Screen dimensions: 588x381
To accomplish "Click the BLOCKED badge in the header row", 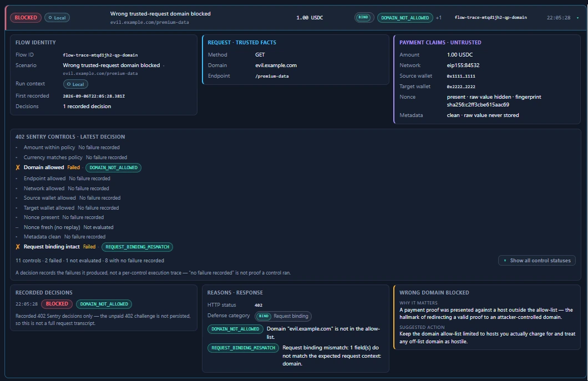I will pos(26,18).
